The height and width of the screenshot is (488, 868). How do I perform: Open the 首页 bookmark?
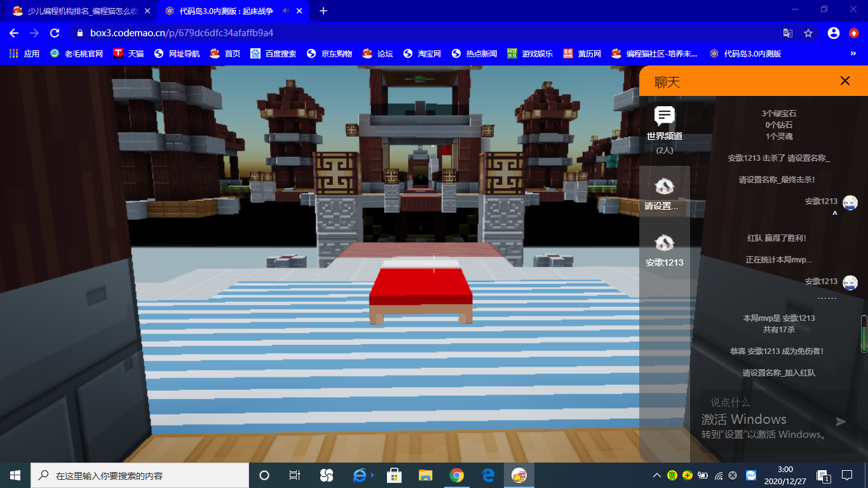(225, 54)
